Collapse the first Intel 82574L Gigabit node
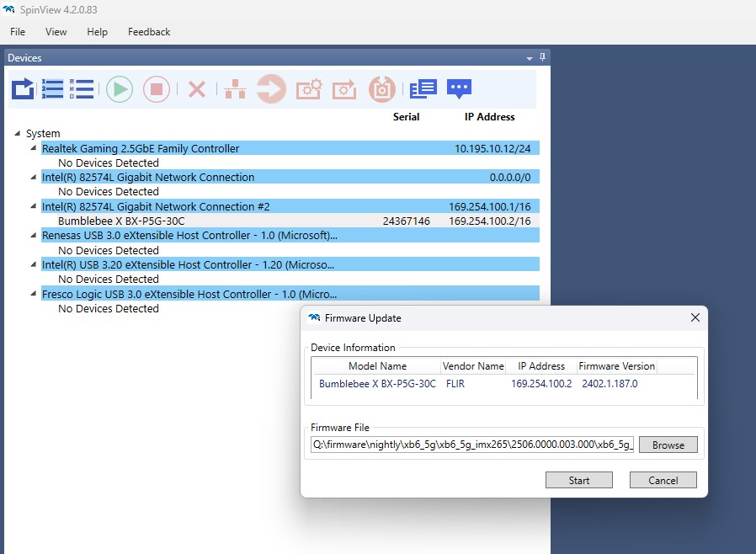The width and height of the screenshot is (756, 554). point(34,178)
